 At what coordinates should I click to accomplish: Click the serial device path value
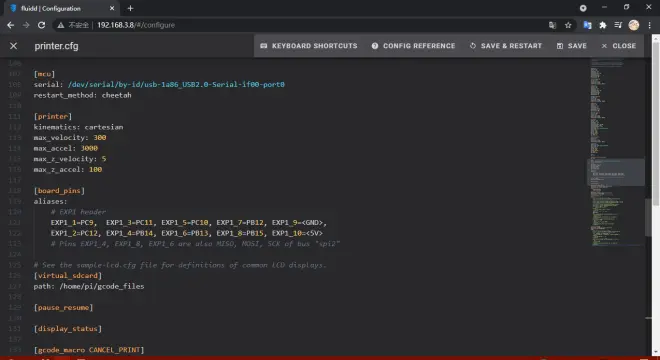pos(176,84)
